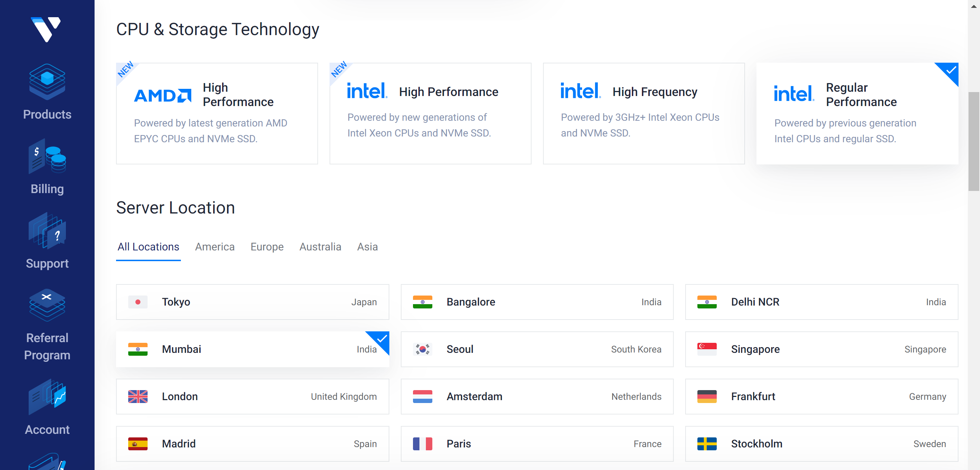
Task: Choose the Tokyo, Japan location
Action: (x=252, y=302)
